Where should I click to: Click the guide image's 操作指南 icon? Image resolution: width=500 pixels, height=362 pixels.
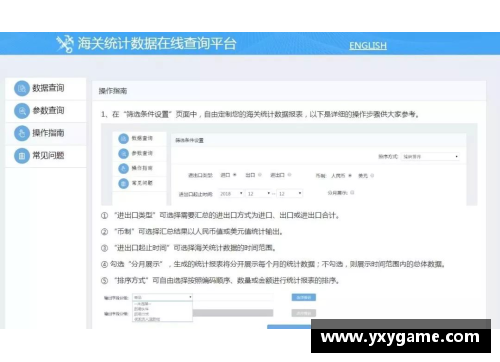point(123,168)
